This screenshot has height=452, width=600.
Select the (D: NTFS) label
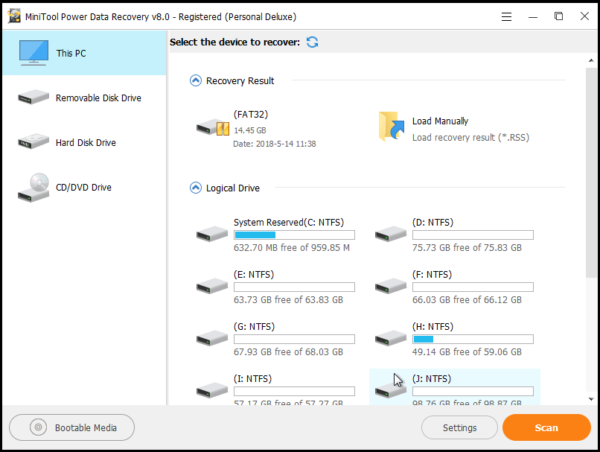tap(433, 222)
